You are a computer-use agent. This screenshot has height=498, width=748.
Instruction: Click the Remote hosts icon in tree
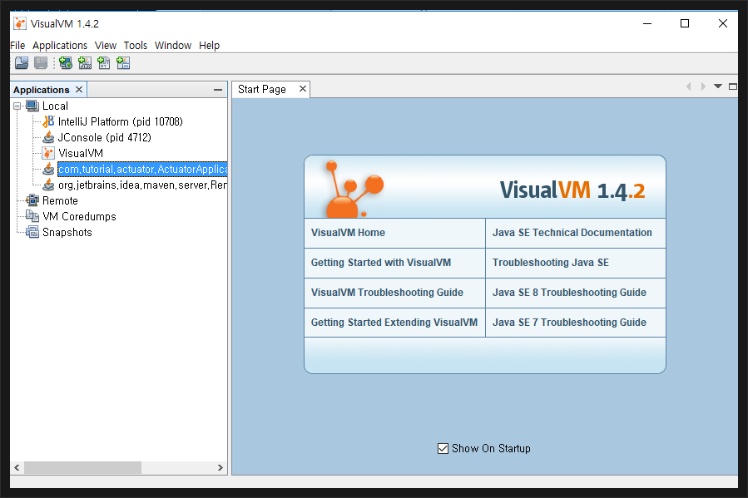click(x=32, y=200)
